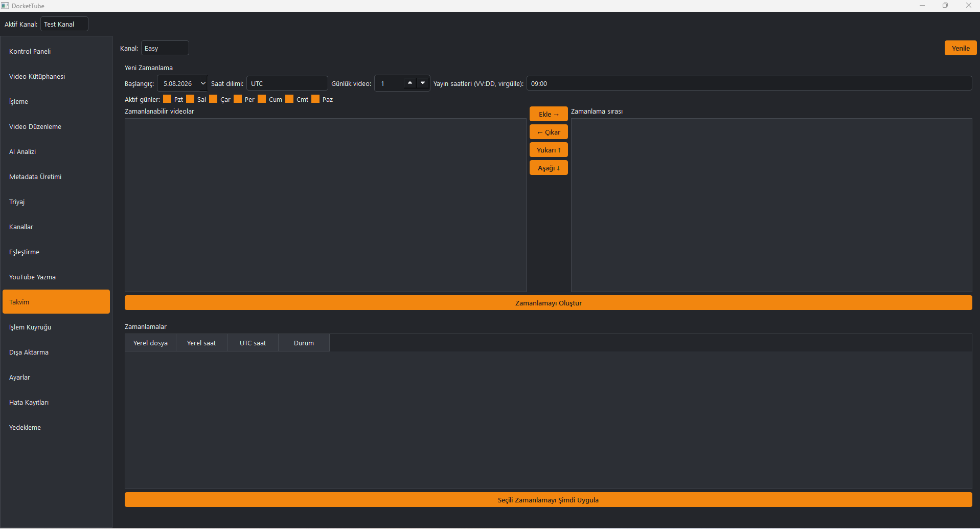Switch to AI Analizi
Image resolution: width=980 pixels, height=529 pixels.
(x=56, y=151)
